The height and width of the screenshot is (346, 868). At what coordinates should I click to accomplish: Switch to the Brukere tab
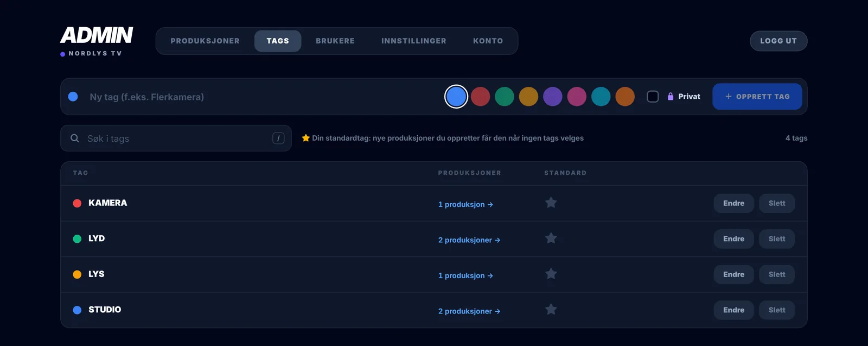335,41
